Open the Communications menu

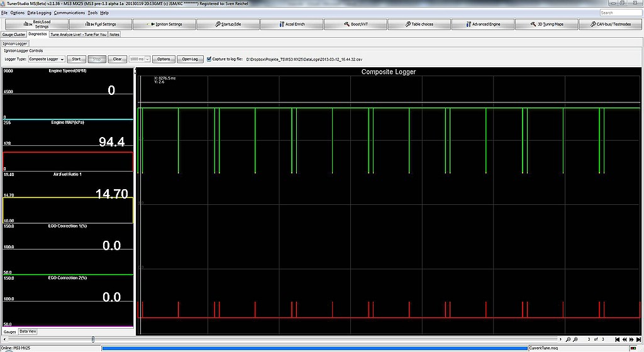point(69,13)
